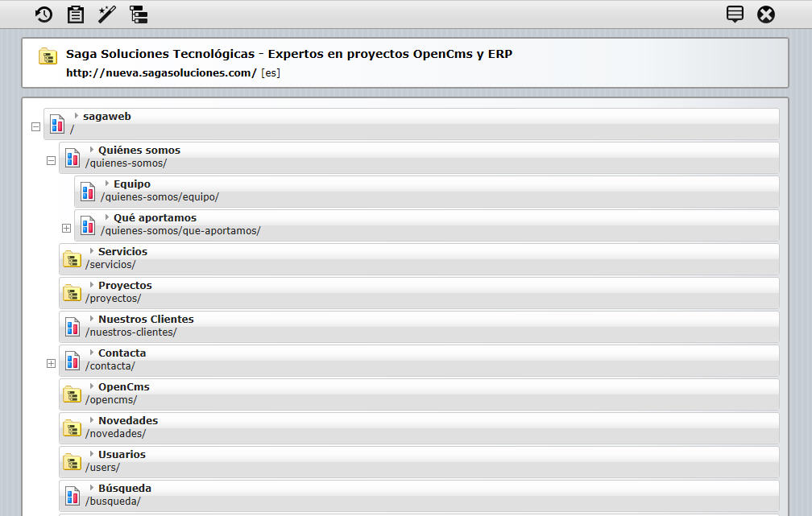
Task: Click the Servicios folder icon
Action: click(x=72, y=259)
